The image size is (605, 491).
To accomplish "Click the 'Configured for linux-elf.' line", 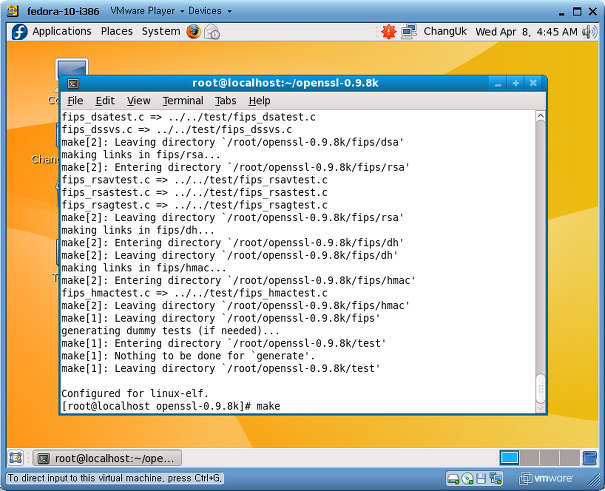I will point(135,393).
